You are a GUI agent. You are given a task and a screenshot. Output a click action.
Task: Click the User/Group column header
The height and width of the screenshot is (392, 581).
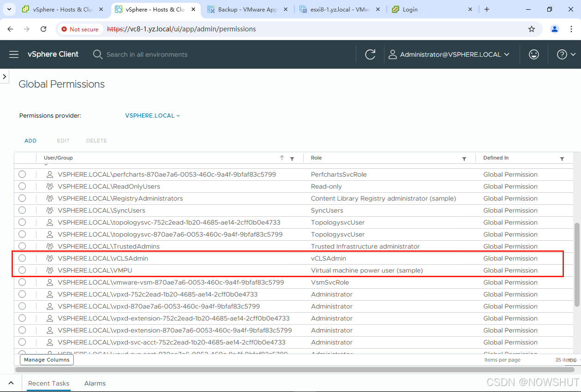[58, 158]
